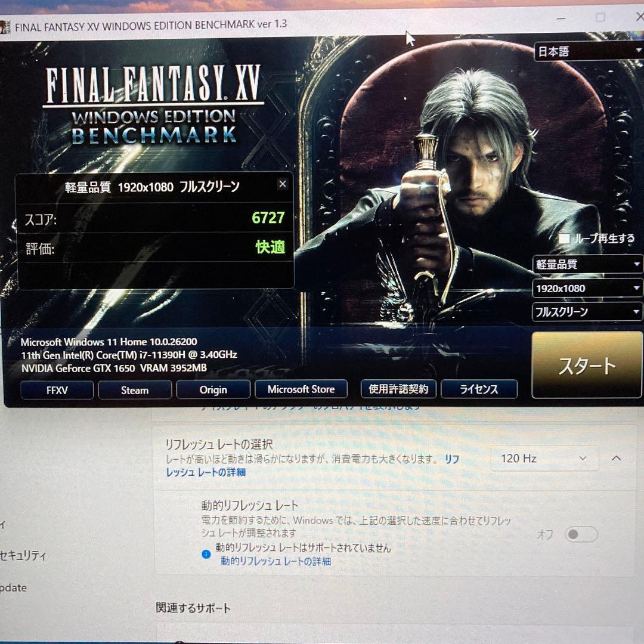The width and height of the screenshot is (644, 644).
Task: Open the フルスクリーン display mode dropdown
Action: pyautogui.click(x=587, y=312)
